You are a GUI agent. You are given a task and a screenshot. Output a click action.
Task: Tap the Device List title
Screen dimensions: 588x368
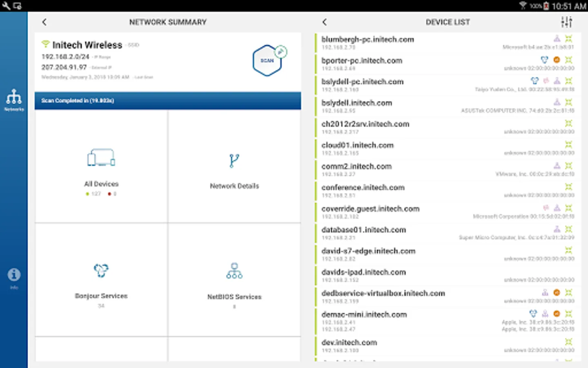click(x=448, y=22)
